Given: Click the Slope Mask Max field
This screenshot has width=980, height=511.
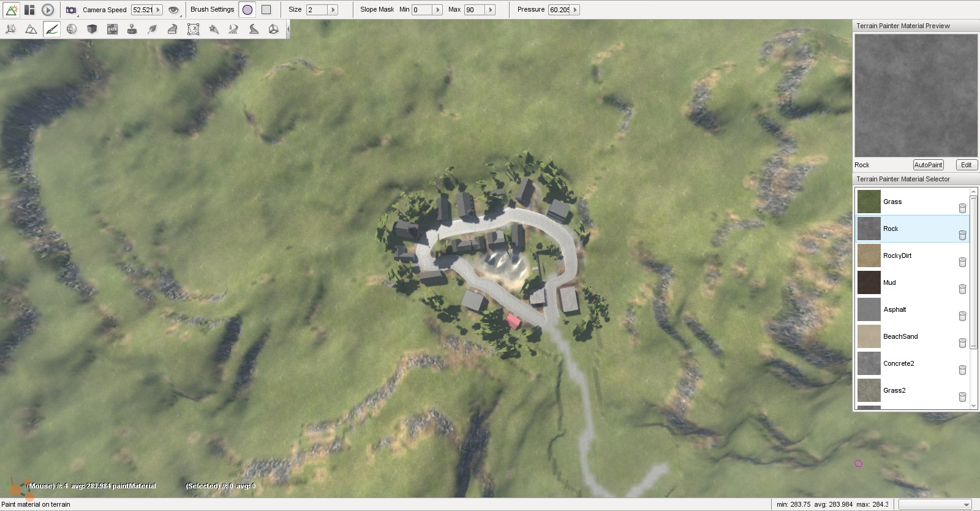Looking at the screenshot, I should point(475,10).
